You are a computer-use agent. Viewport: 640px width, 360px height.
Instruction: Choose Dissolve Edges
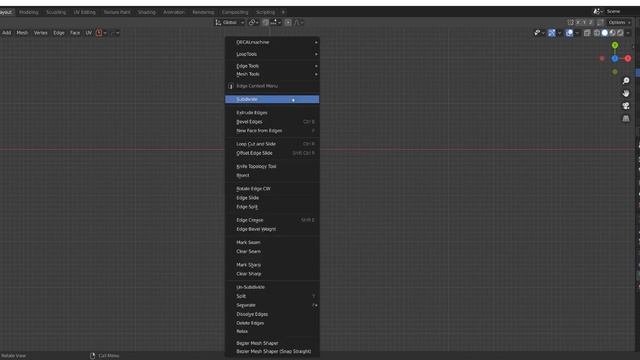pyautogui.click(x=272, y=314)
